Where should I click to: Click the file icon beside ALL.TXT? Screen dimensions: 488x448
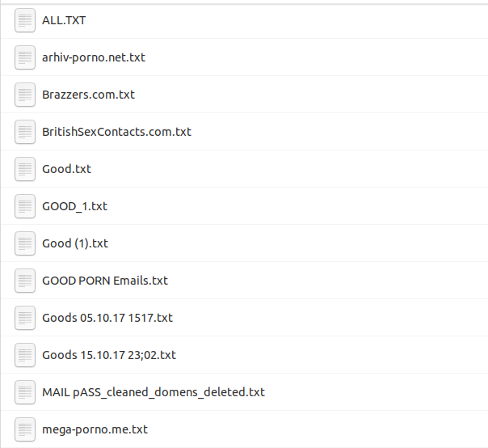[x=25, y=20]
